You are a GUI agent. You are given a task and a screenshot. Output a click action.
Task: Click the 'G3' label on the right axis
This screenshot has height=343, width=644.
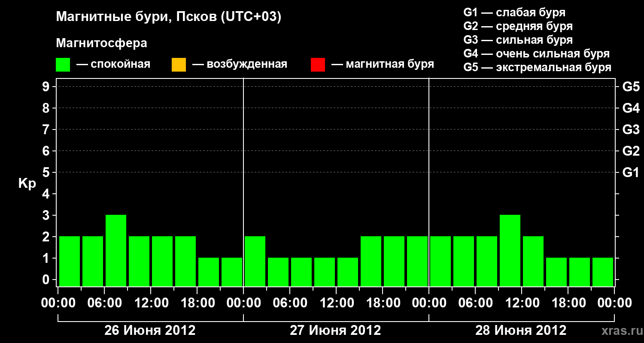coord(631,129)
